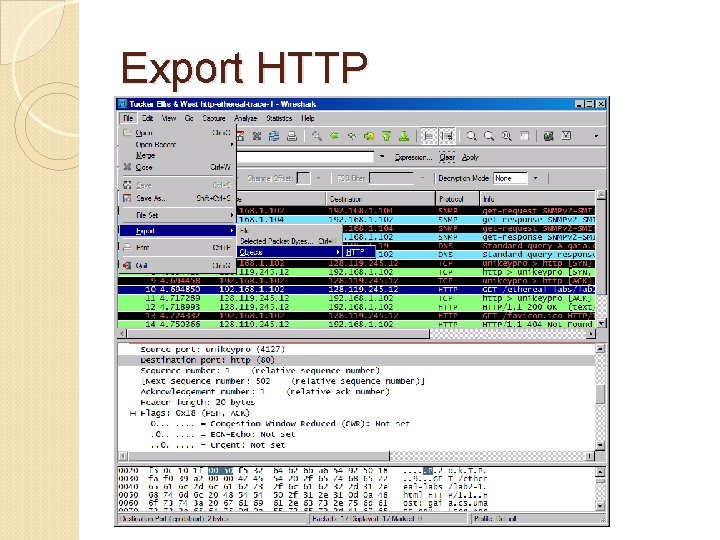Screen dimensions: 720x540
Task: Click the Expression... button
Action: click(413, 157)
